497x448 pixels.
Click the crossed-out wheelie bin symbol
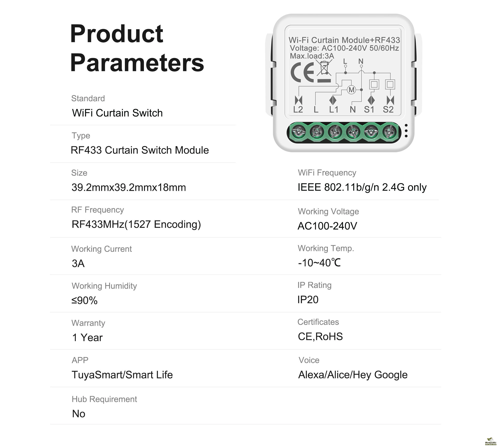click(324, 68)
